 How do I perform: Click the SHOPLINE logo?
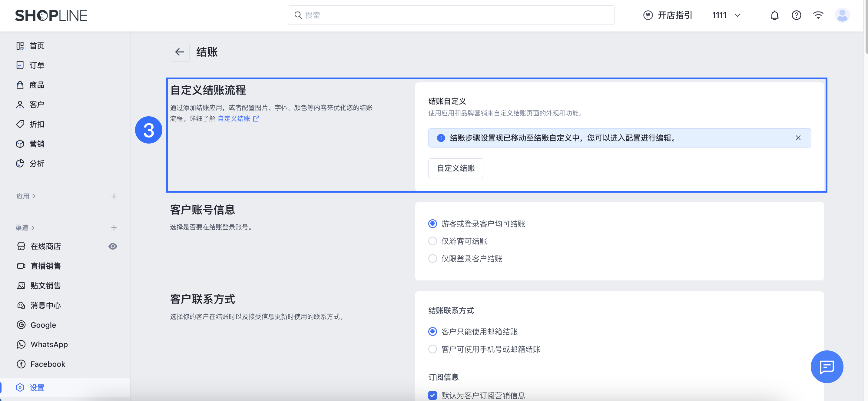click(51, 15)
